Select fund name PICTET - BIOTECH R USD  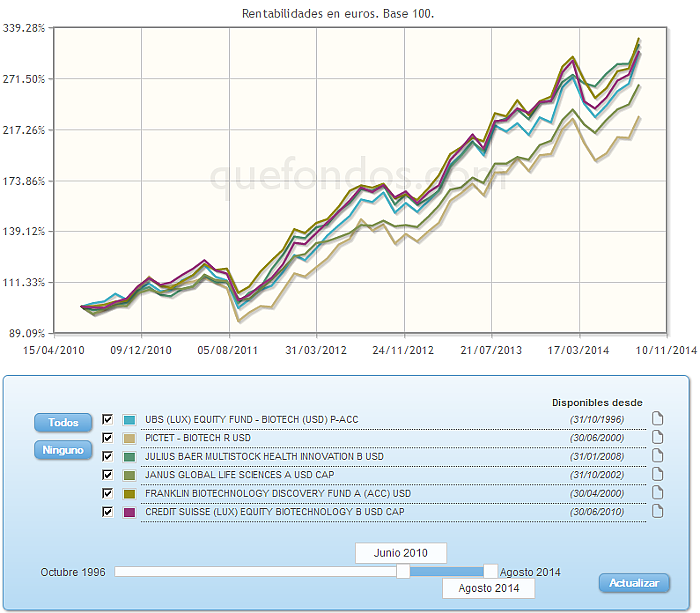click(198, 438)
